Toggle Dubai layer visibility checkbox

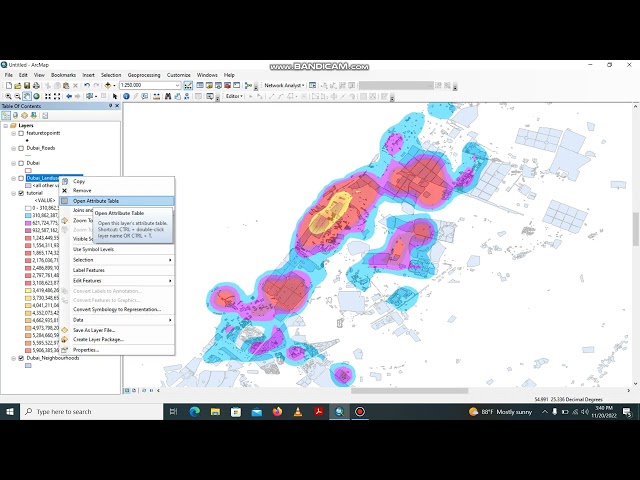21,163
